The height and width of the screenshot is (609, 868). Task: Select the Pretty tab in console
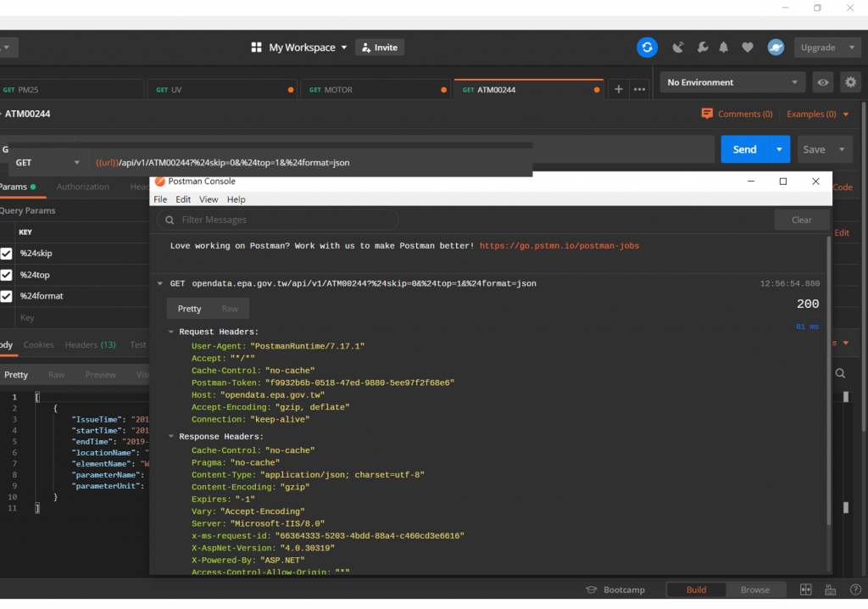[x=189, y=310]
